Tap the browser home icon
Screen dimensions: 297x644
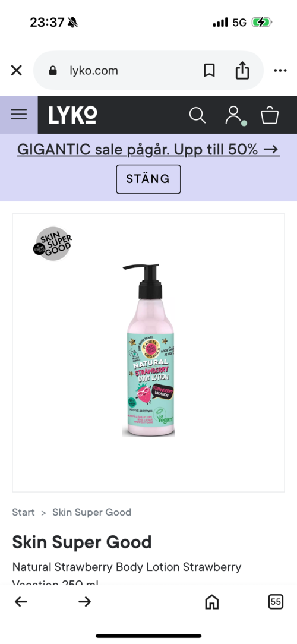212,602
